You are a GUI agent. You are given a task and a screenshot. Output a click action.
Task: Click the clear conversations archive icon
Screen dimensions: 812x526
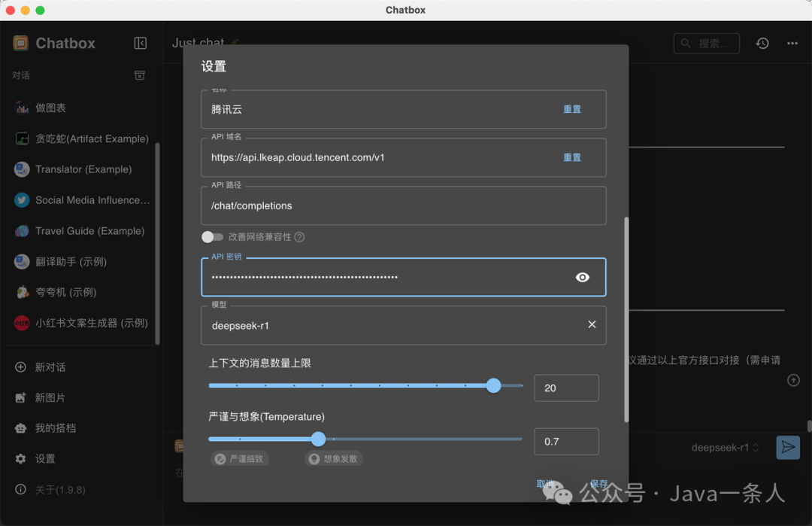pos(140,76)
